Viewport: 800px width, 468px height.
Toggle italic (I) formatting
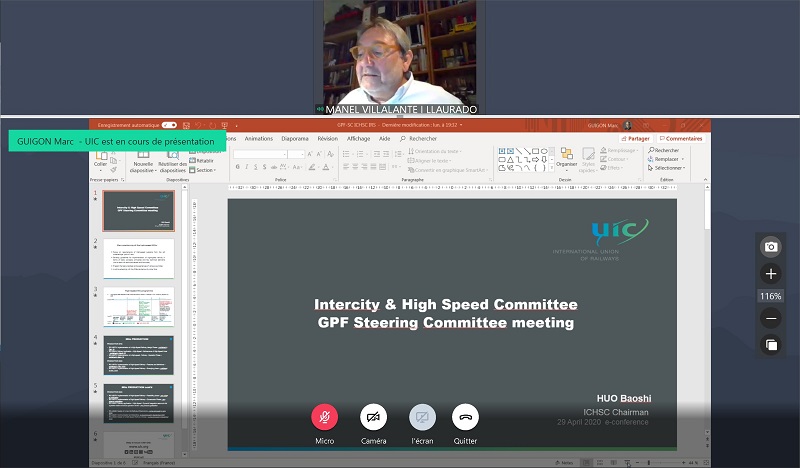(x=246, y=167)
